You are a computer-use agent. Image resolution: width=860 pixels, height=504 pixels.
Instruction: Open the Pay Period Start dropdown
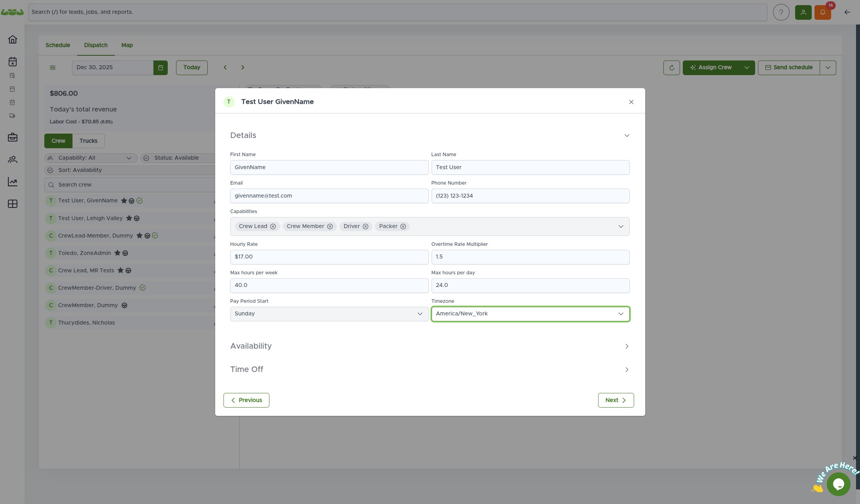(x=329, y=314)
